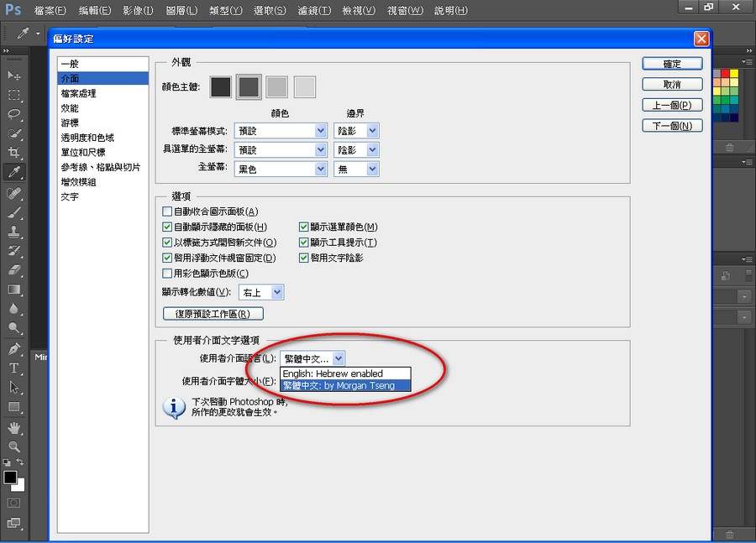
Task: Select 單位和尺標 in preferences list
Action: click(102, 152)
